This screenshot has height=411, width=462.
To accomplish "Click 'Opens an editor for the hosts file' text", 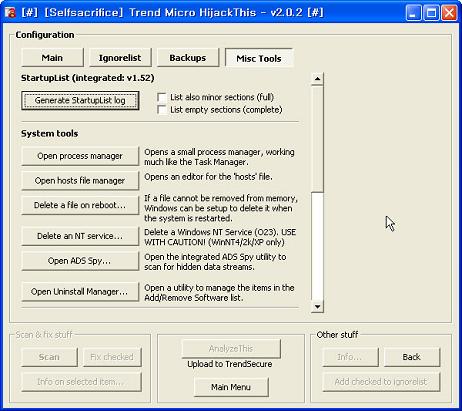I will (x=208, y=177).
